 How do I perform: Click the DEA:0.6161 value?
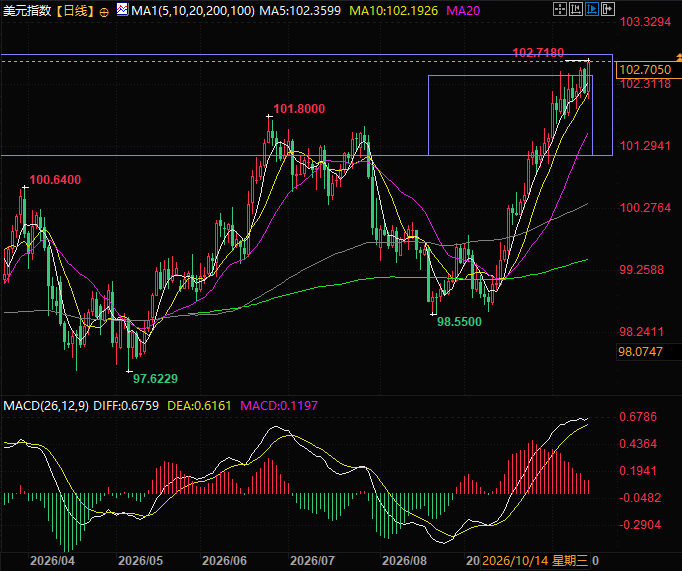click(x=199, y=406)
